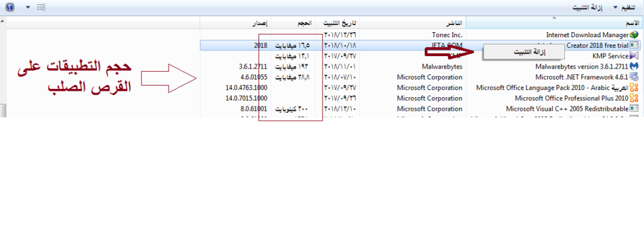This screenshot has width=644, height=230.
Task: Click Microsoft Corporation in the .NET Framework row
Action: 430,77
